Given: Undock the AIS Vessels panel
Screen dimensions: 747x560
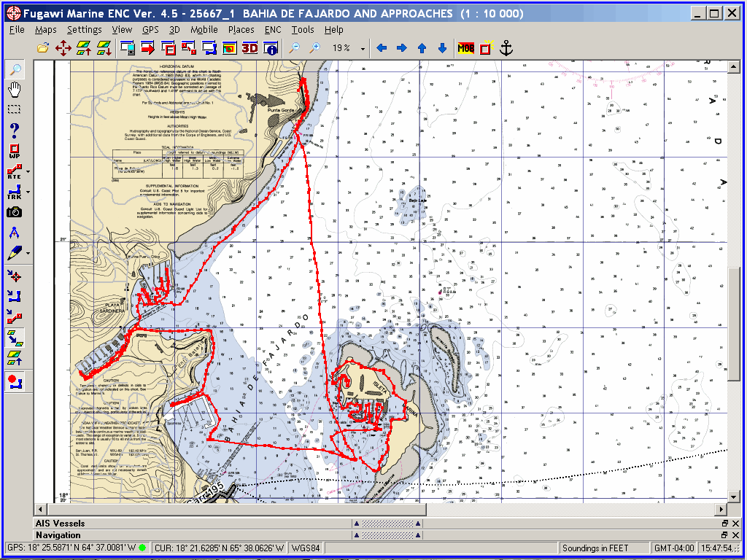Looking at the screenshot, I should tap(724, 524).
